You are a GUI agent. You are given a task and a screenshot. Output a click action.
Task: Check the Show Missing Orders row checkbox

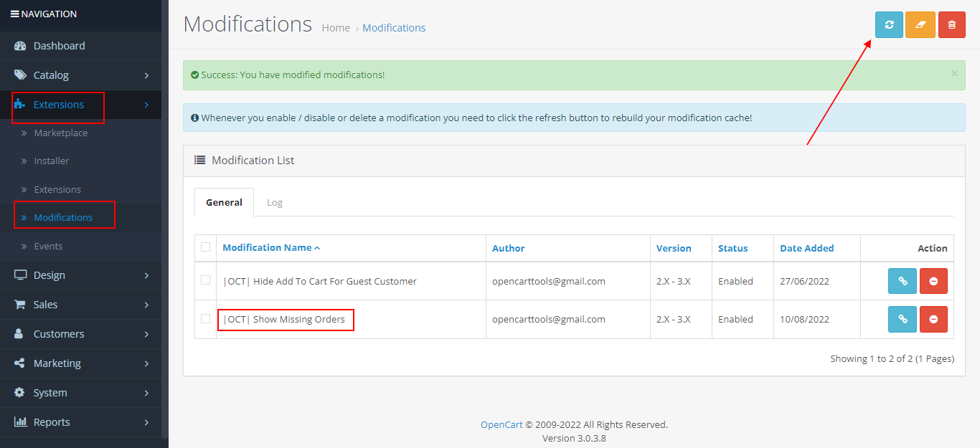pos(206,319)
